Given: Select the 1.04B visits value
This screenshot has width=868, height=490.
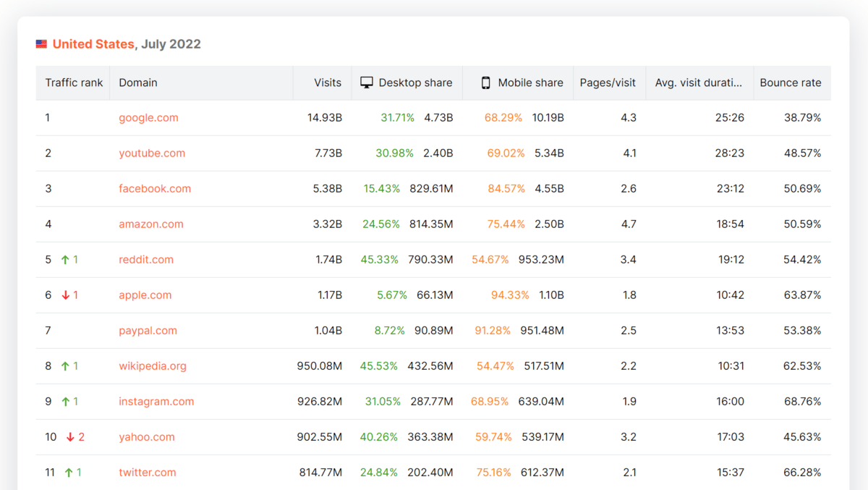Looking at the screenshot, I should tap(328, 330).
